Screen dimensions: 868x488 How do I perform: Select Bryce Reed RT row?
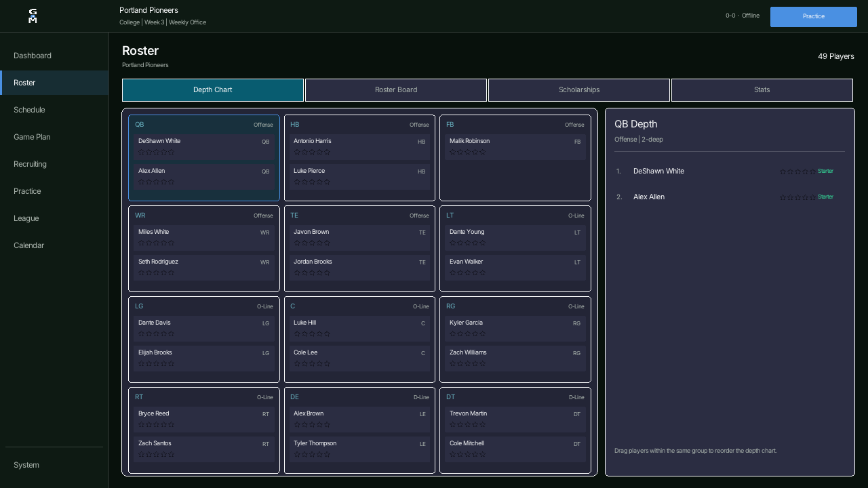(x=204, y=420)
